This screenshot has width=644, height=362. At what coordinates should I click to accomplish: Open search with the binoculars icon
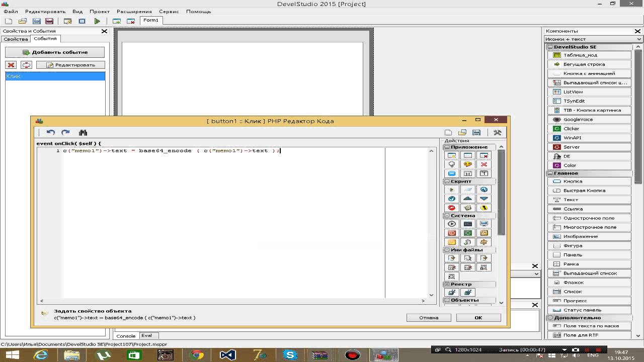click(83, 132)
